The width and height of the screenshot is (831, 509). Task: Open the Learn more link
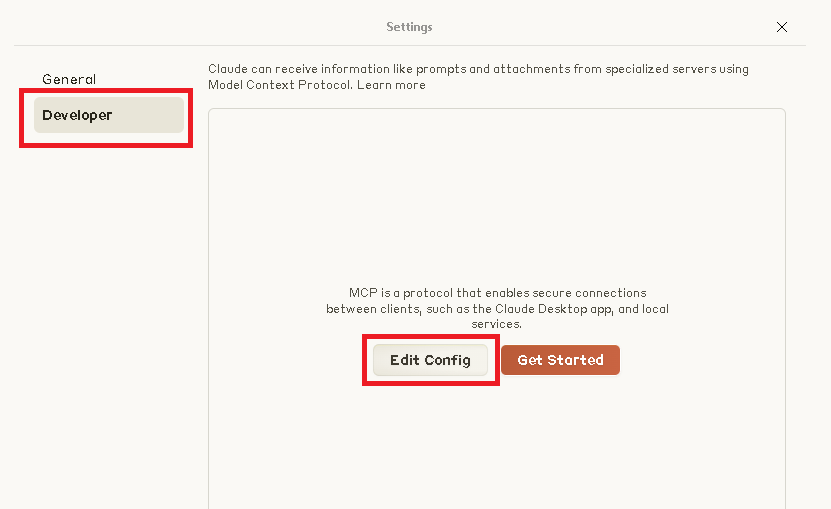coord(391,85)
